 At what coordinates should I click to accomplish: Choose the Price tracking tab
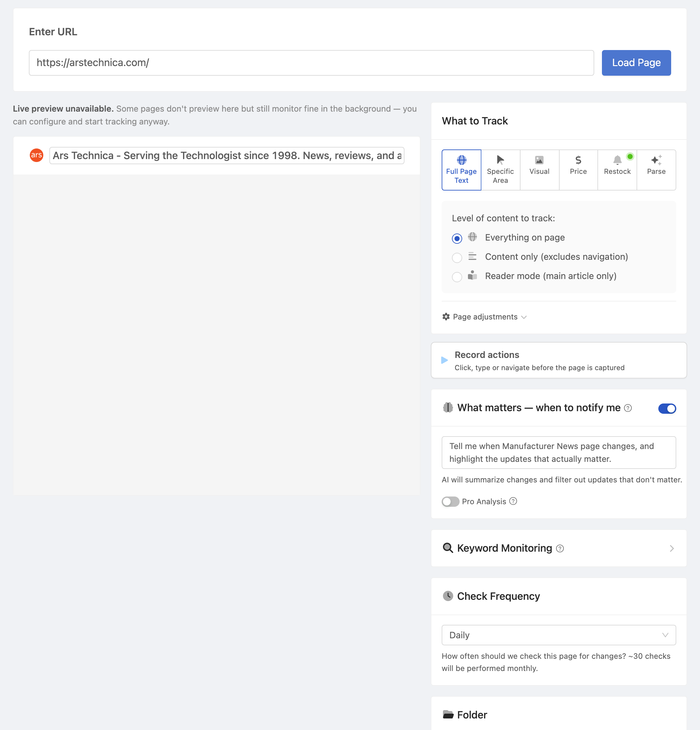point(578,170)
